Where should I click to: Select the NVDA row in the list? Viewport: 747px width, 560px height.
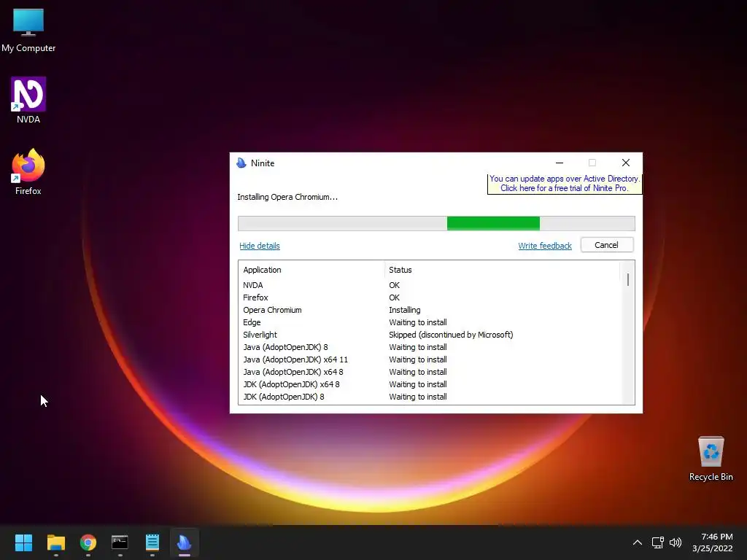point(430,285)
